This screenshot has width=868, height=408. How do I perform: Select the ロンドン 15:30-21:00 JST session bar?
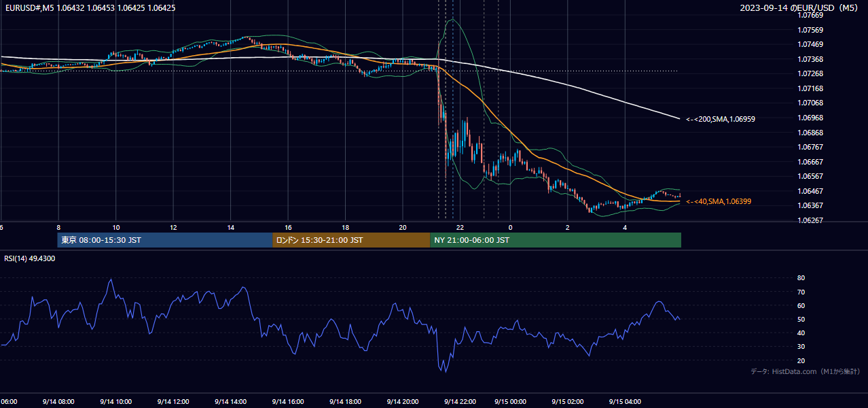351,240
